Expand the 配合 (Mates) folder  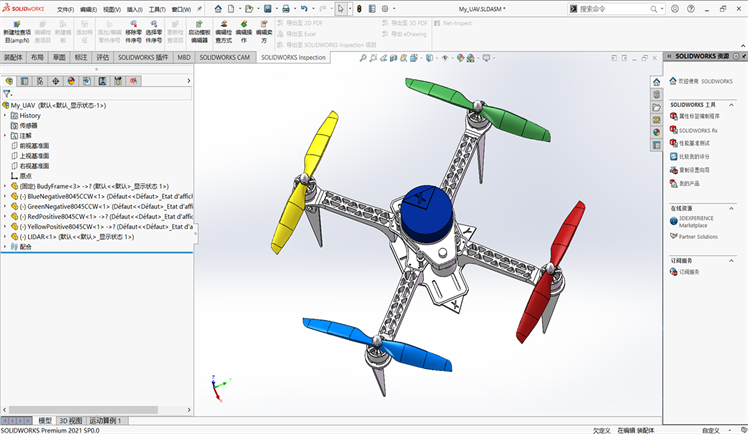pyautogui.click(x=5, y=246)
